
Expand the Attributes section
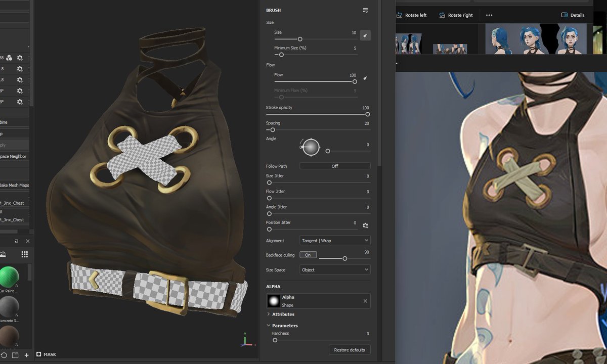tap(281, 314)
